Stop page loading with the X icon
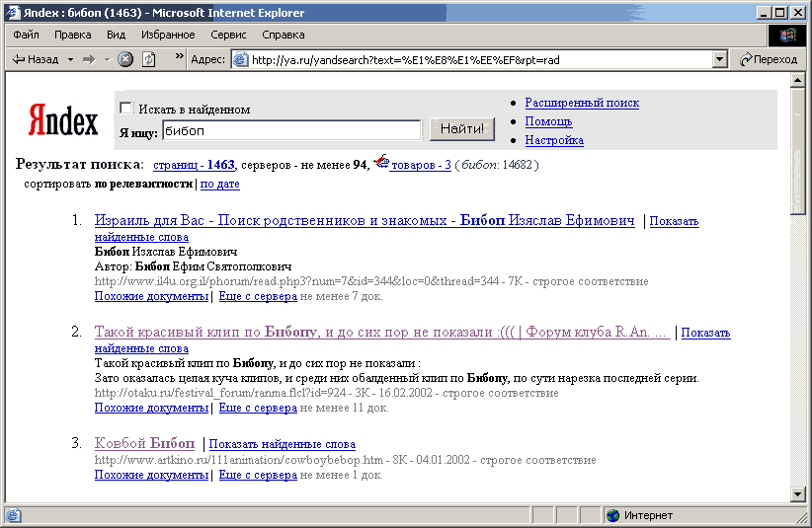The height and width of the screenshot is (528, 812). [x=124, y=59]
